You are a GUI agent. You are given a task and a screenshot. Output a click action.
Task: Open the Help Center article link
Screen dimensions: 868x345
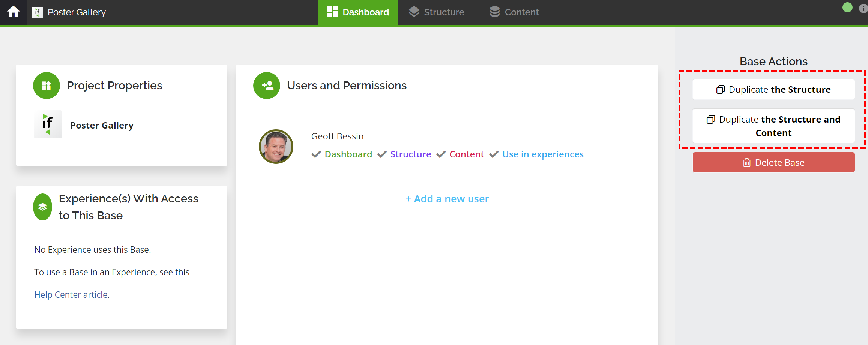(71, 295)
